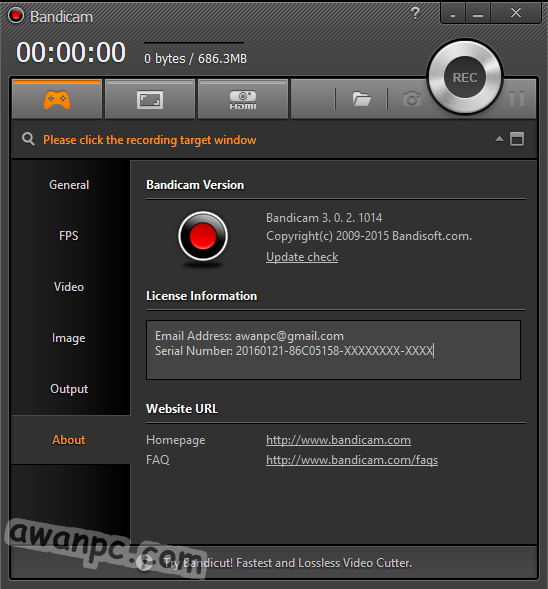Screen dimensions: 548x589
Task: Start recording with the REC button
Action: [465, 77]
